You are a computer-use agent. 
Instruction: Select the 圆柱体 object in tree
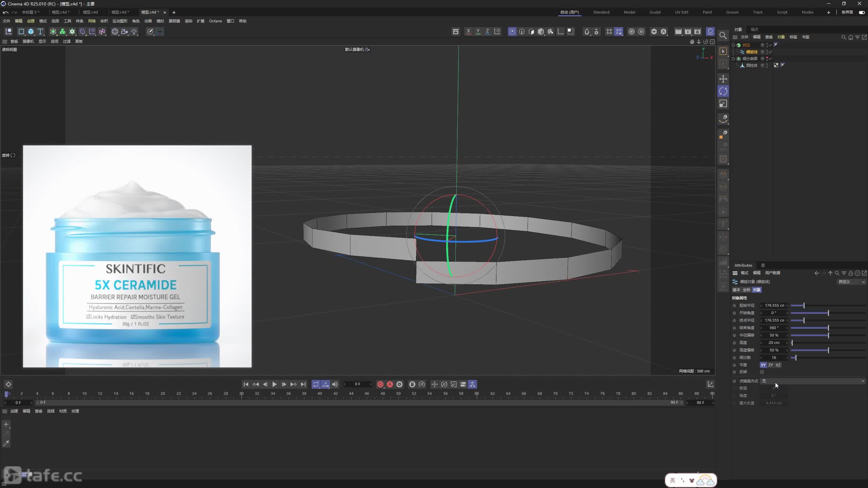tap(752, 65)
